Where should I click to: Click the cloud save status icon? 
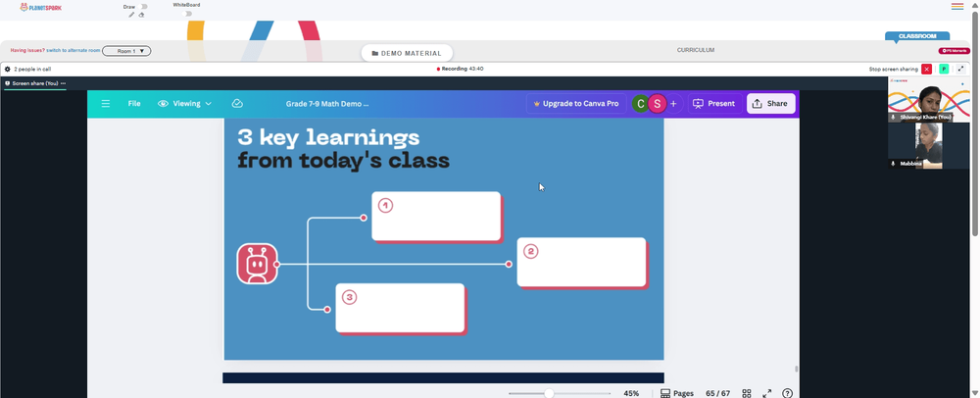(x=237, y=104)
